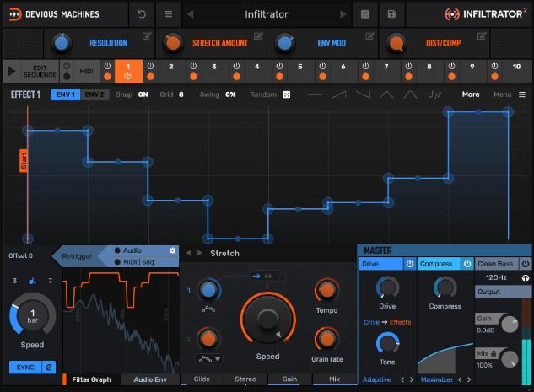Toggle the Drive power button in Master

tap(410, 264)
